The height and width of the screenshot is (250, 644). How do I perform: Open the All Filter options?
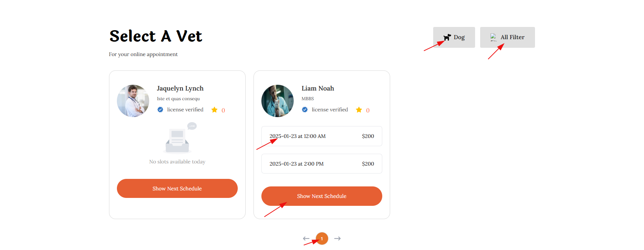(507, 37)
